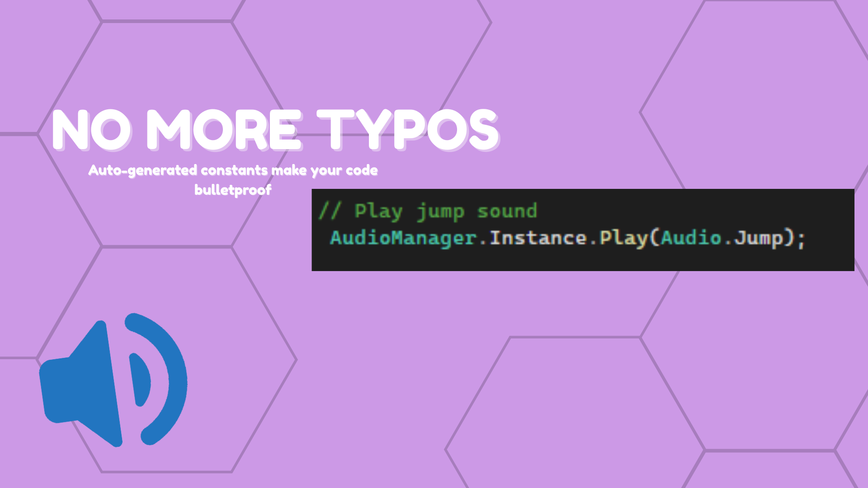Click the 'Auto-generated constants make your code bulletproof' subtitle
This screenshot has height=488, width=868.
click(x=233, y=180)
